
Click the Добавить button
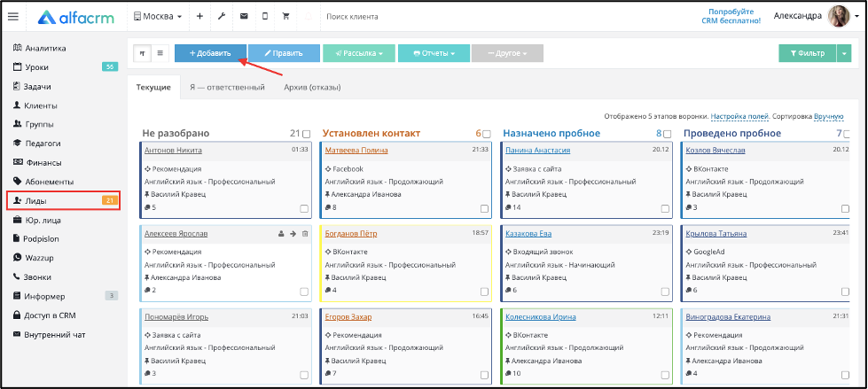210,53
